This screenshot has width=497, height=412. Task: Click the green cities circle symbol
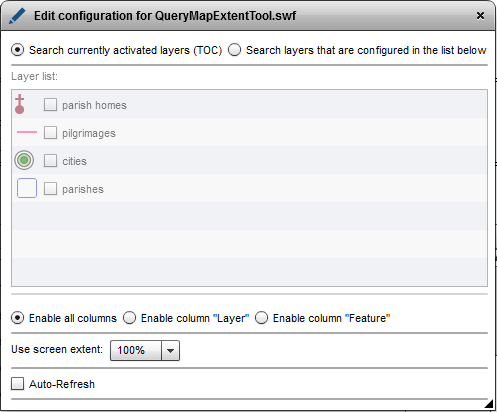coord(24,160)
